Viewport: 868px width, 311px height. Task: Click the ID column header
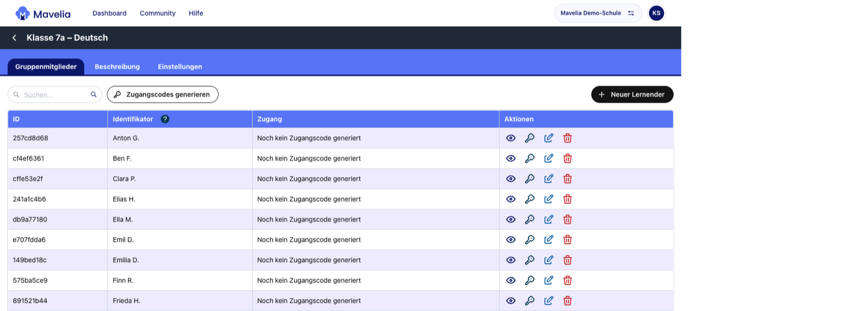click(x=58, y=119)
